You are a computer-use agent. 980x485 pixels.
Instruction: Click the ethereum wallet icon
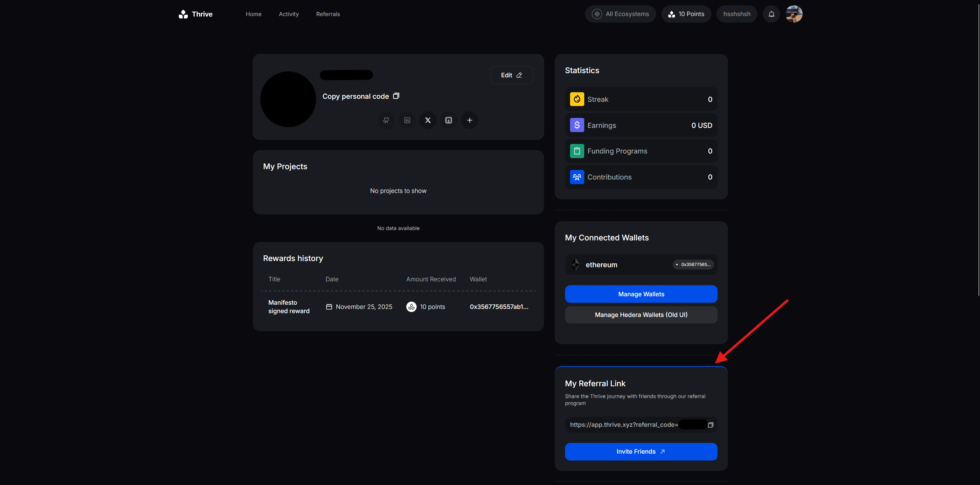tap(575, 265)
